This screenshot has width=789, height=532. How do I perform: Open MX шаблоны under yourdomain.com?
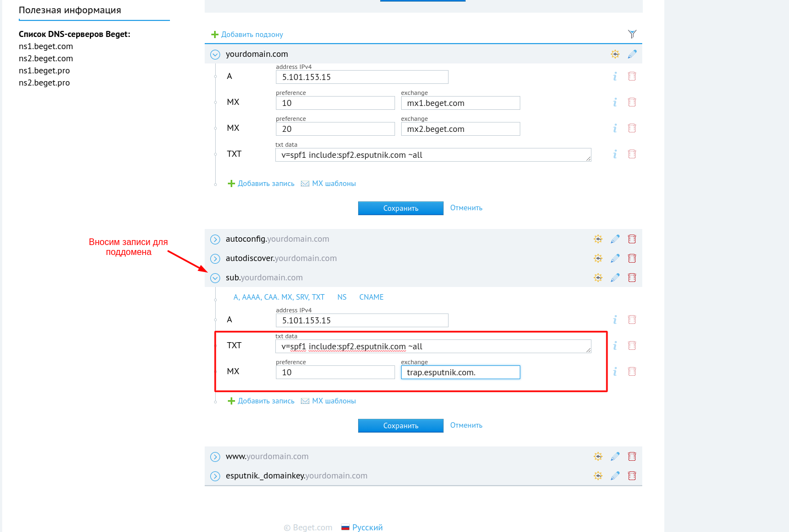tap(333, 184)
